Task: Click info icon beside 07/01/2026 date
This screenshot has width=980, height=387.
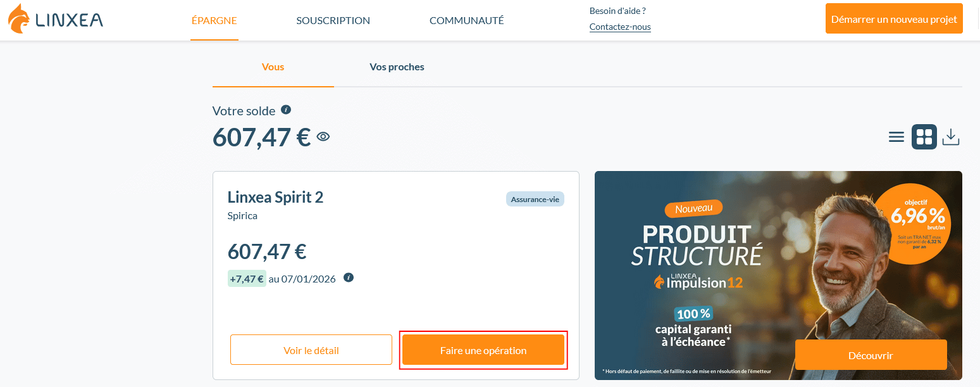Action: (349, 277)
